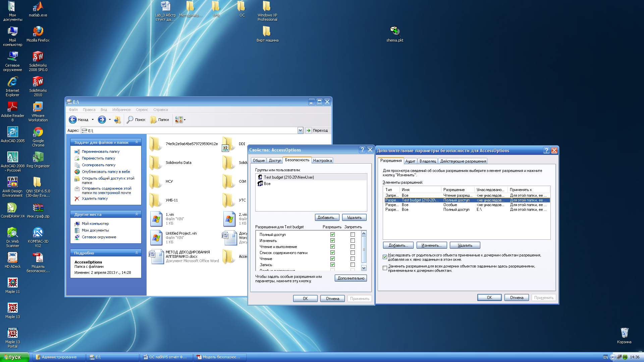The width and height of the screenshot is (644, 362).
Task: Open help icon in AccessOptions properties title
Action: click(x=362, y=150)
